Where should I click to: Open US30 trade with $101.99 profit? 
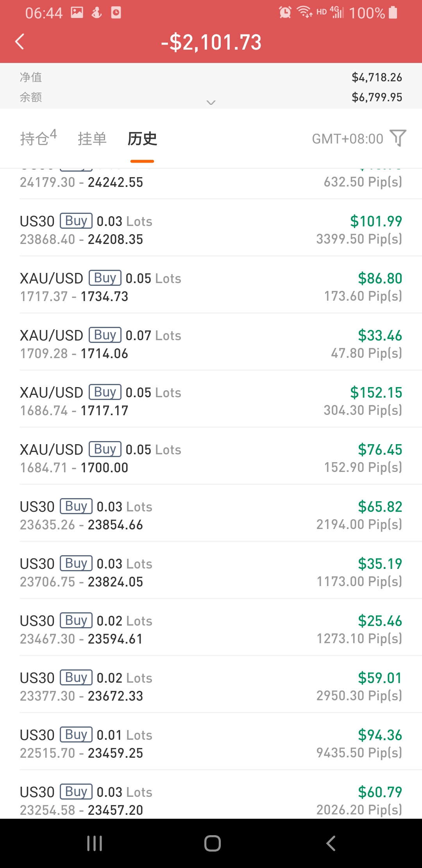[x=211, y=230]
